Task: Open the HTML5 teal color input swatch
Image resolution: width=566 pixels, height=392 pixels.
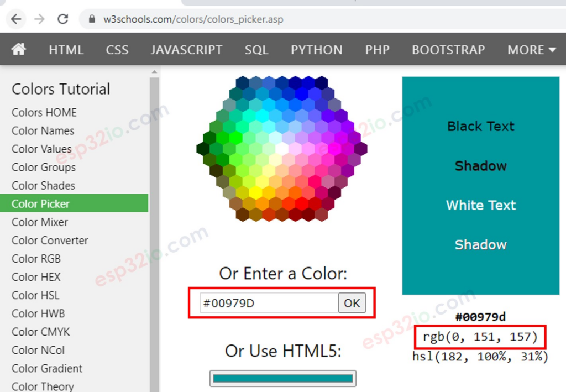Action: (x=282, y=378)
